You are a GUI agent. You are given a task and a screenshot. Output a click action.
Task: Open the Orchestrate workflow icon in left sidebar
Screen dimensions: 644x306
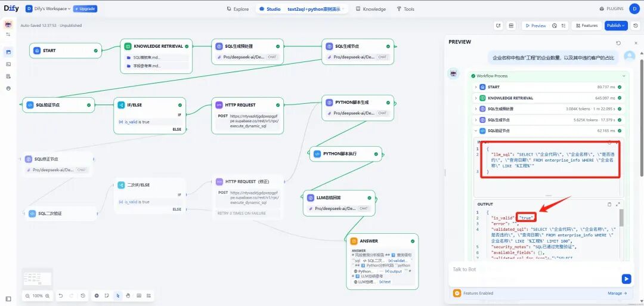tap(8, 52)
